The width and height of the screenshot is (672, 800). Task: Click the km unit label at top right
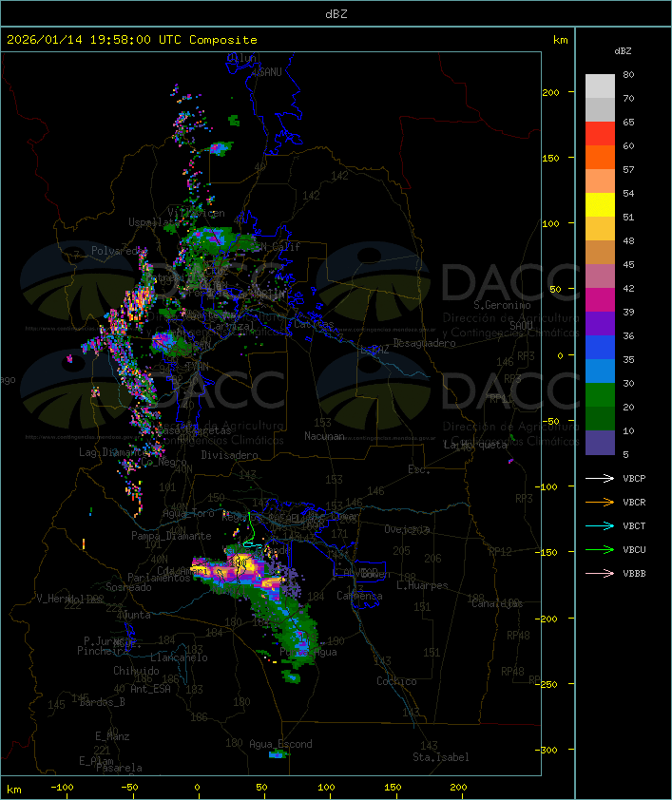coord(560,40)
